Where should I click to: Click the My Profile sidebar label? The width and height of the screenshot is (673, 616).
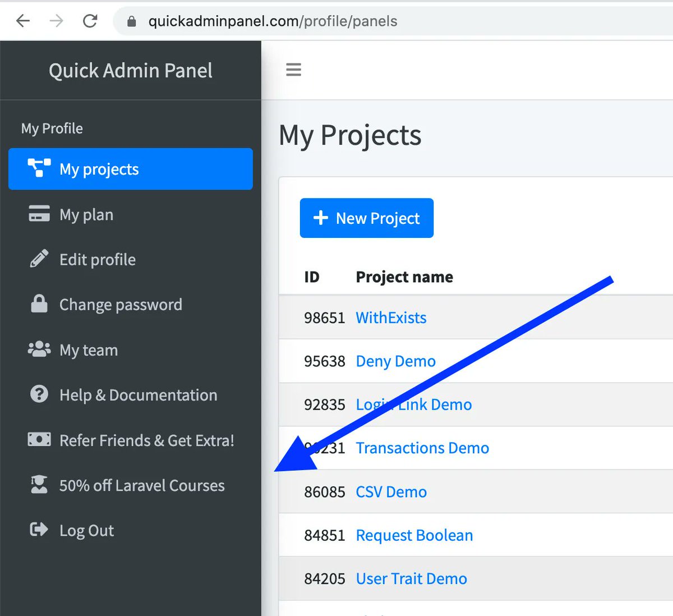click(x=52, y=128)
